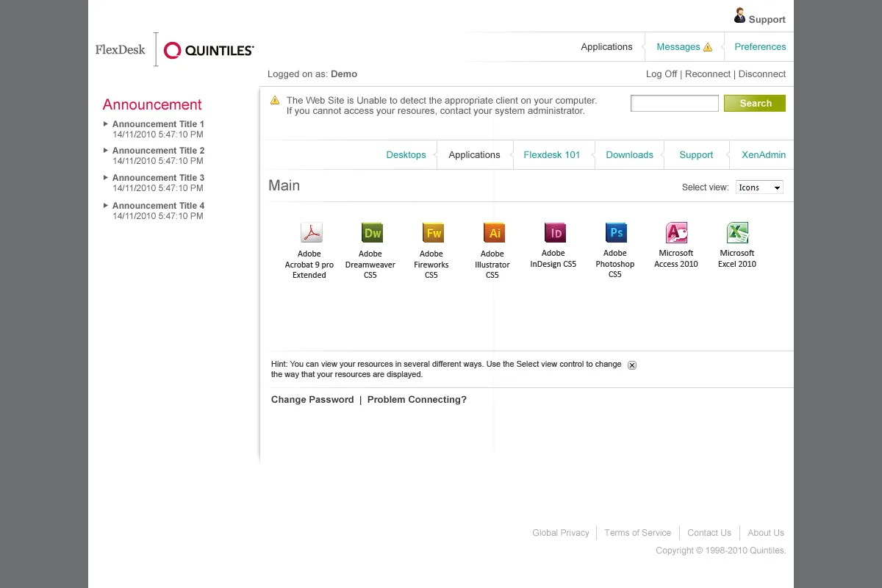The image size is (882, 588).
Task: Click the Announcement heading
Action: pyautogui.click(x=152, y=104)
